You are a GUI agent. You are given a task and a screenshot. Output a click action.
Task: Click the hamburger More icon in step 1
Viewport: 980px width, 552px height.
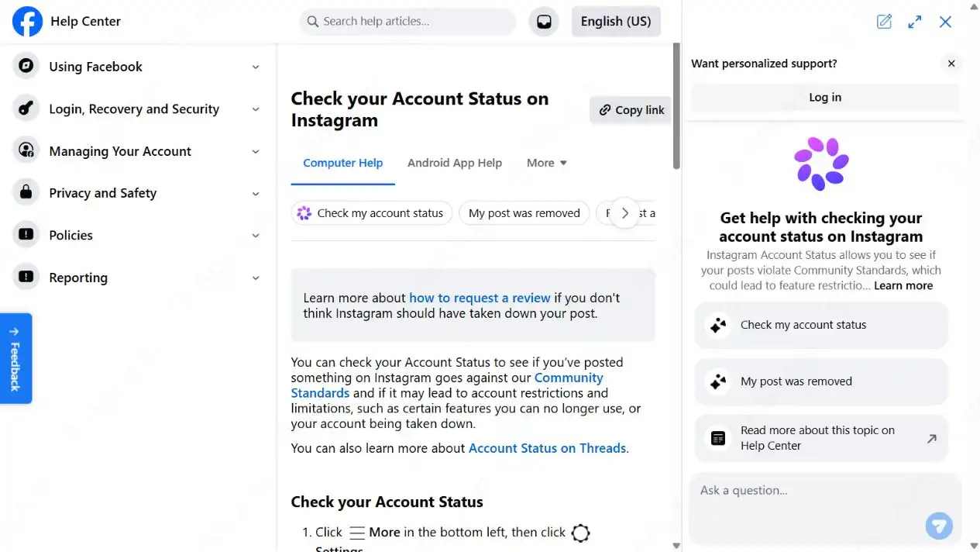tap(356, 533)
